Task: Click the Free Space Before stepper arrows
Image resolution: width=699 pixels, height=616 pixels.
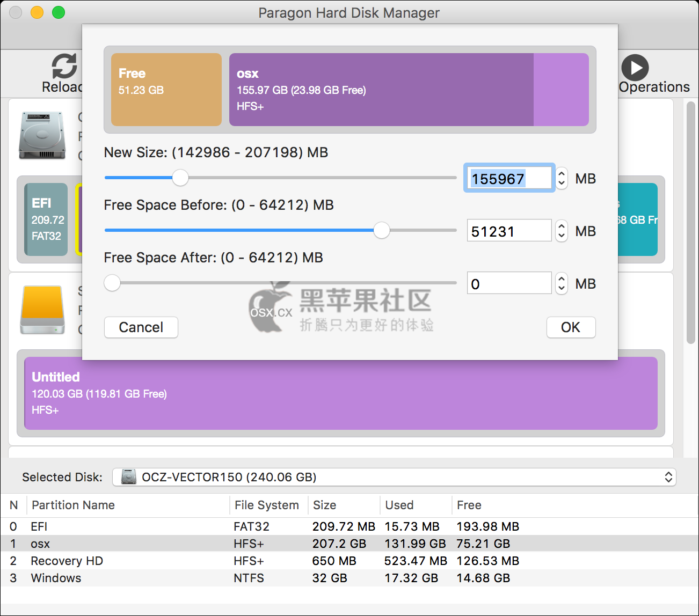Action: tap(562, 231)
